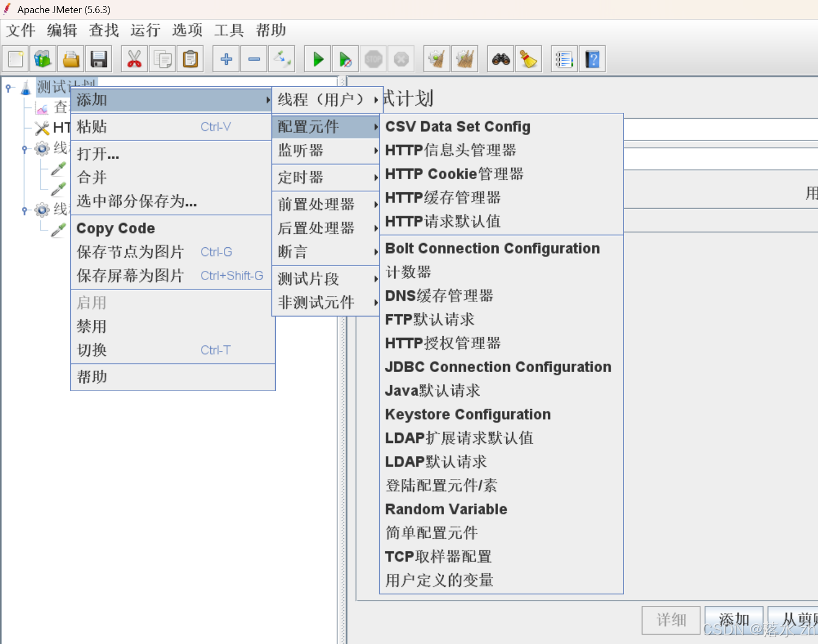Open the 编辑 menu
The width and height of the screenshot is (818, 644).
[62, 30]
